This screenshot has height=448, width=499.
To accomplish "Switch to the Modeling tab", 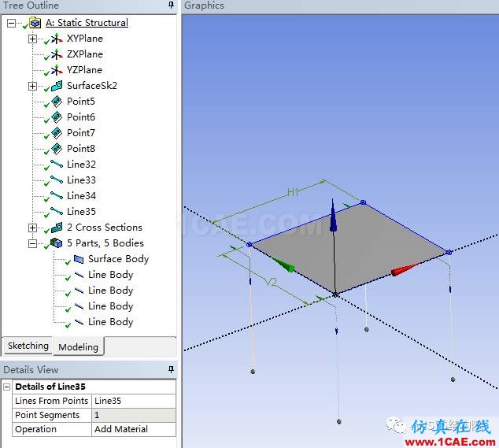I will [79, 346].
